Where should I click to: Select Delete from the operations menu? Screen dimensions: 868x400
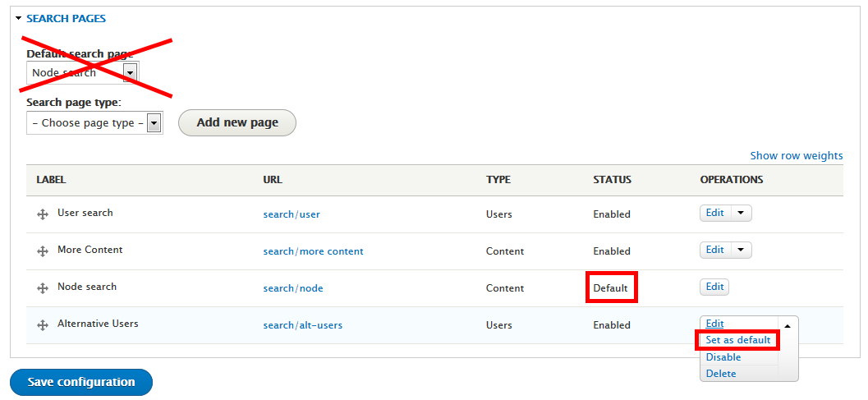[720, 374]
